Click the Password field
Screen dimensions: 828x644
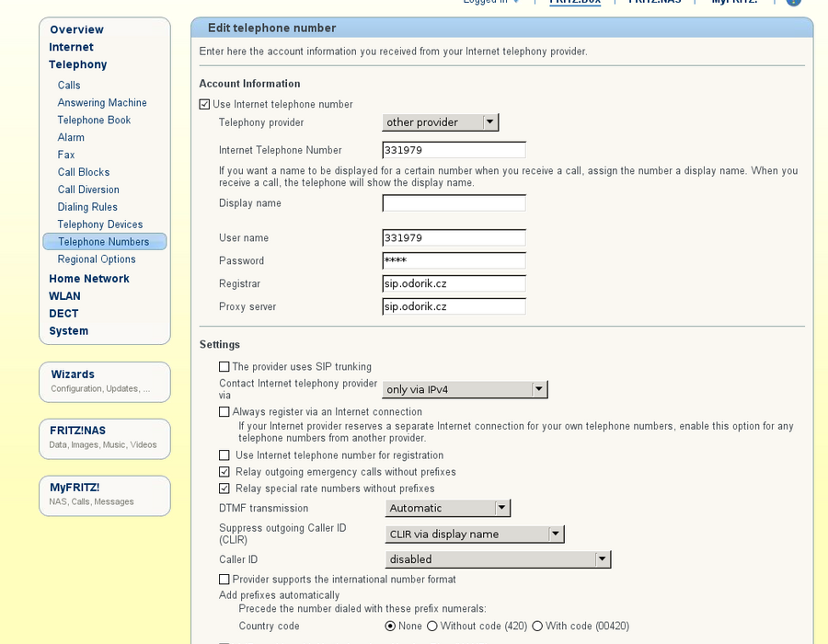pyautogui.click(x=454, y=260)
